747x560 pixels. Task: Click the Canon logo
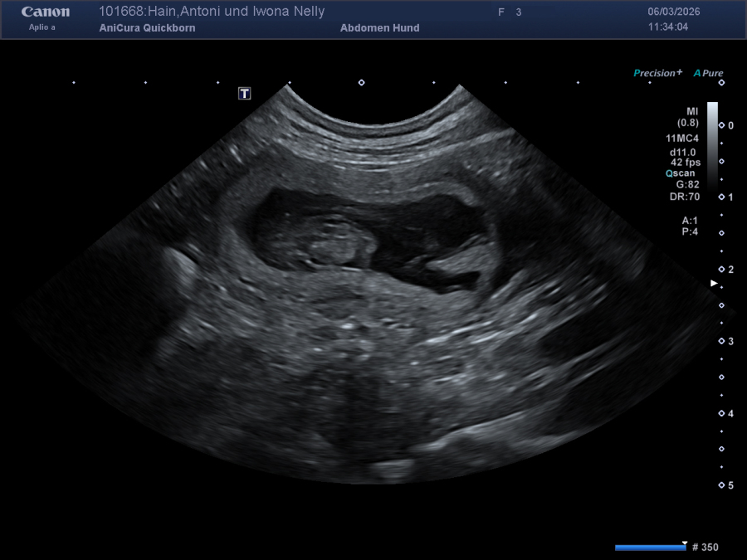(46, 12)
